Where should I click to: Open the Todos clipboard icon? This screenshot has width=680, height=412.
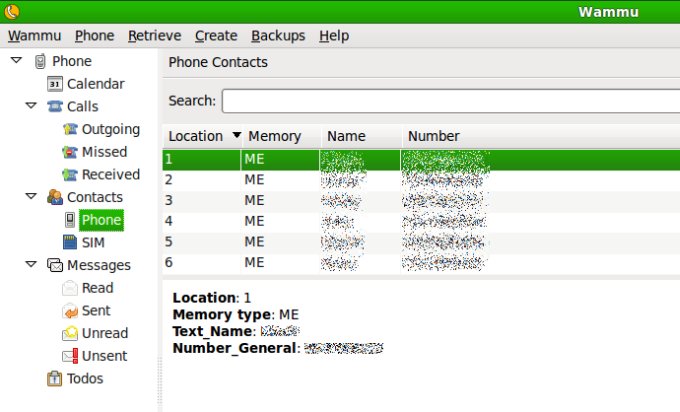click(x=55, y=378)
